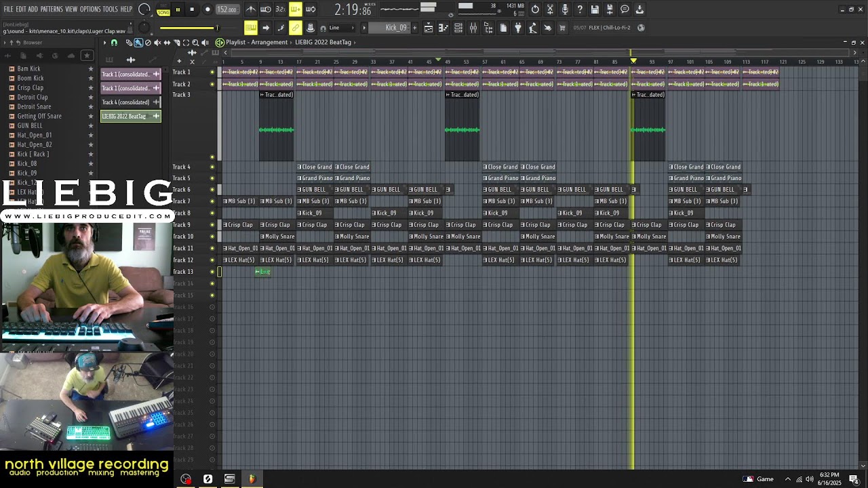Pause playback with the pause button
The width and height of the screenshot is (868, 488).
pos(178,9)
